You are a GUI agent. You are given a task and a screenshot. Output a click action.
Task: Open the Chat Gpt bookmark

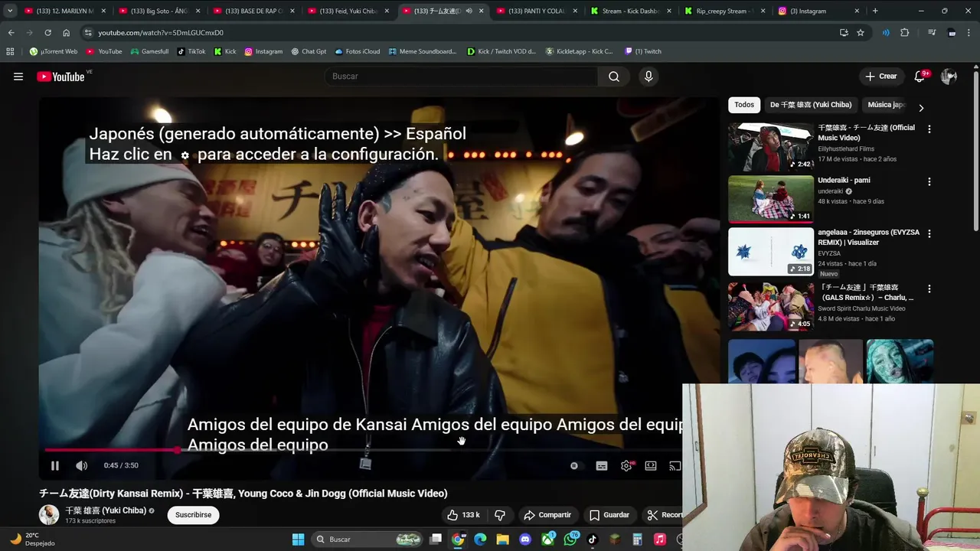[308, 51]
